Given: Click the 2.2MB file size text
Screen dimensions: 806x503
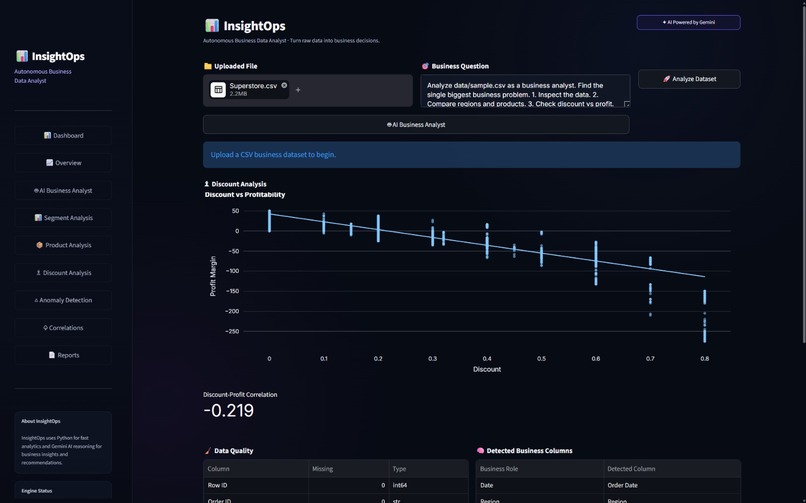Looking at the screenshot, I should point(238,94).
